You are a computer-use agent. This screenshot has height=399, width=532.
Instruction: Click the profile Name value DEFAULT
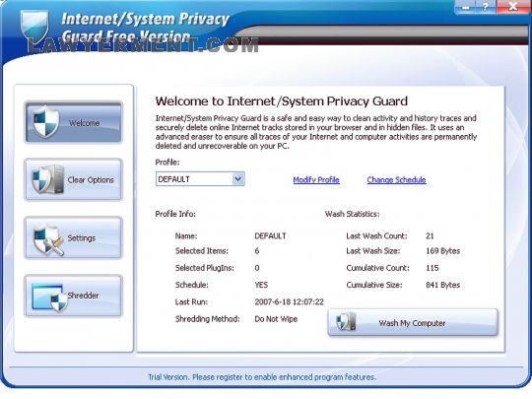[270, 235]
